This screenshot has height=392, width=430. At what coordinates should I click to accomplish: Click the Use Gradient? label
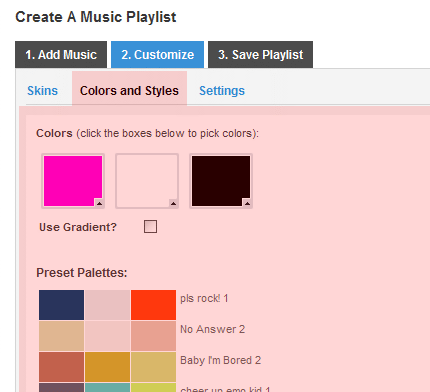coord(78,227)
